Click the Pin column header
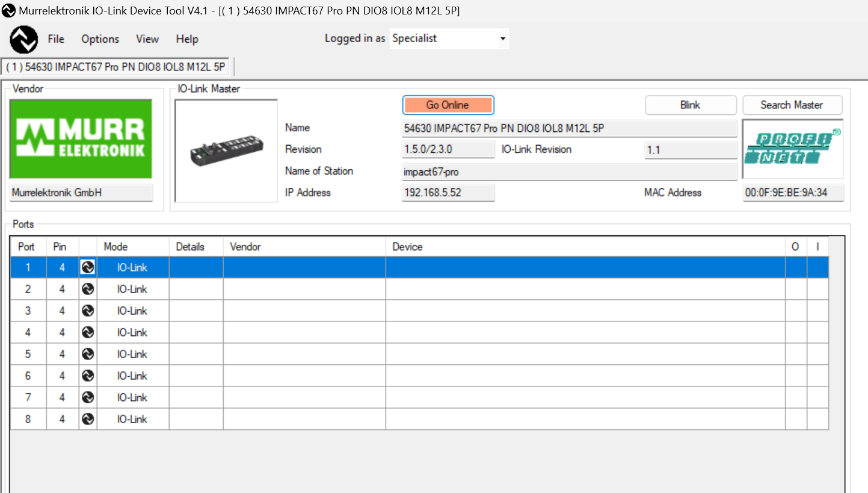Viewport: 868px width, 493px height. click(63, 247)
